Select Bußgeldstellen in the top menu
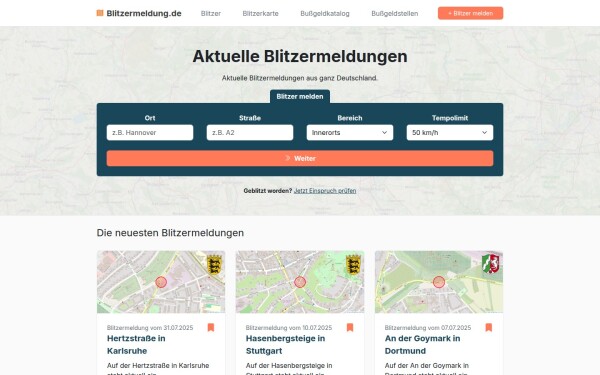 395,13
